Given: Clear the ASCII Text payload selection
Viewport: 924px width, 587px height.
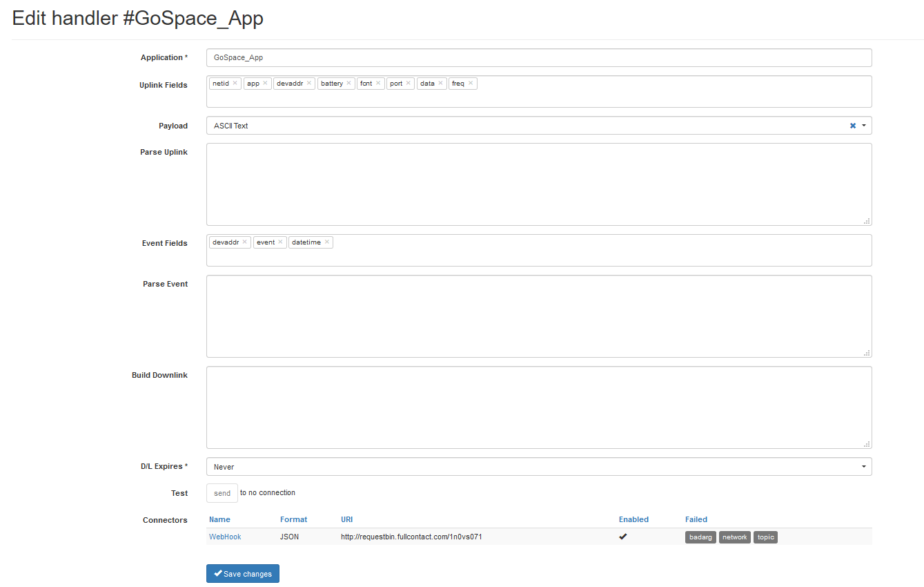Looking at the screenshot, I should (853, 126).
